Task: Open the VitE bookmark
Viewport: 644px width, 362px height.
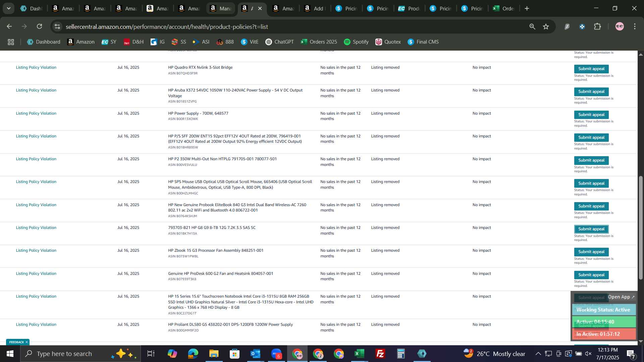Action: pos(250,42)
